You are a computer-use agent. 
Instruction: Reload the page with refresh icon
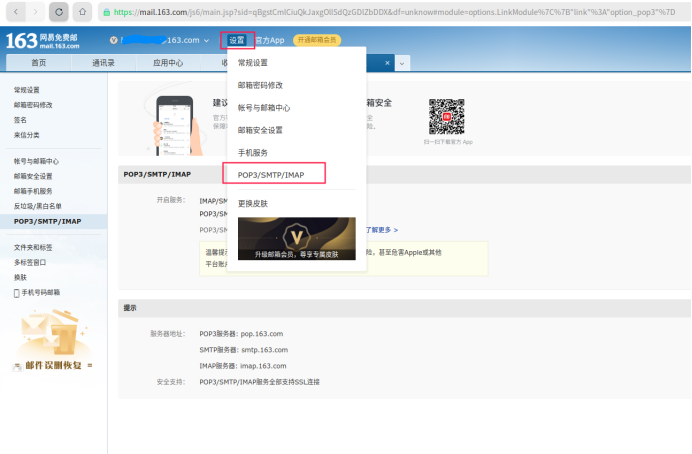pyautogui.click(x=59, y=12)
